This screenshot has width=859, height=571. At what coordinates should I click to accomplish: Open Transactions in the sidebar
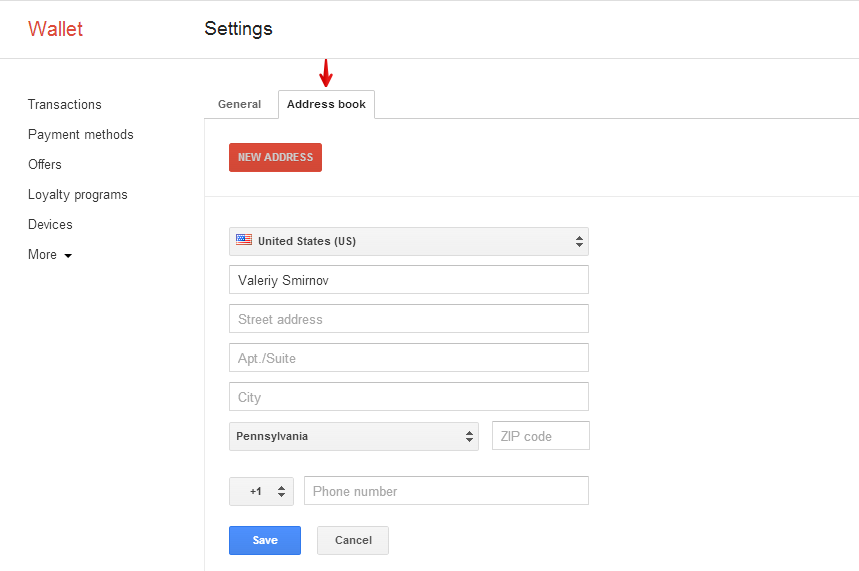click(65, 104)
